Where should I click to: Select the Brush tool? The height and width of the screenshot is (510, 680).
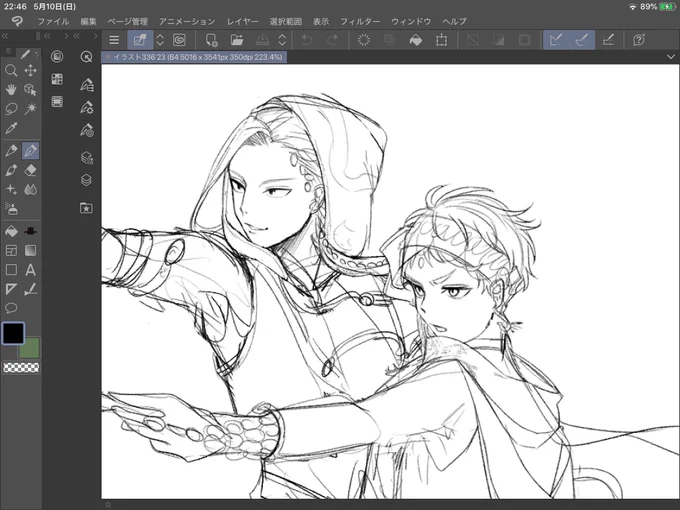11,170
